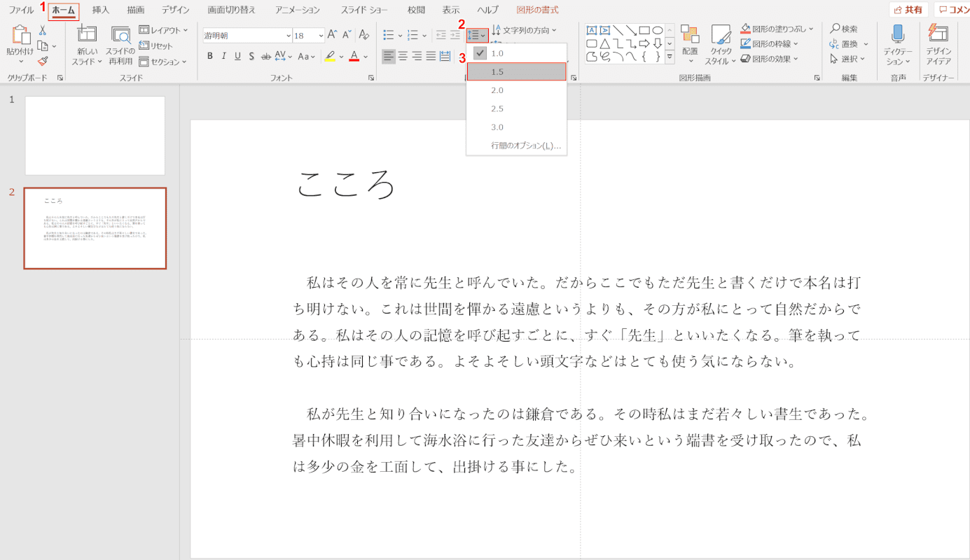Switch to the Insert (挿入) tab
The height and width of the screenshot is (560, 970).
click(101, 10)
